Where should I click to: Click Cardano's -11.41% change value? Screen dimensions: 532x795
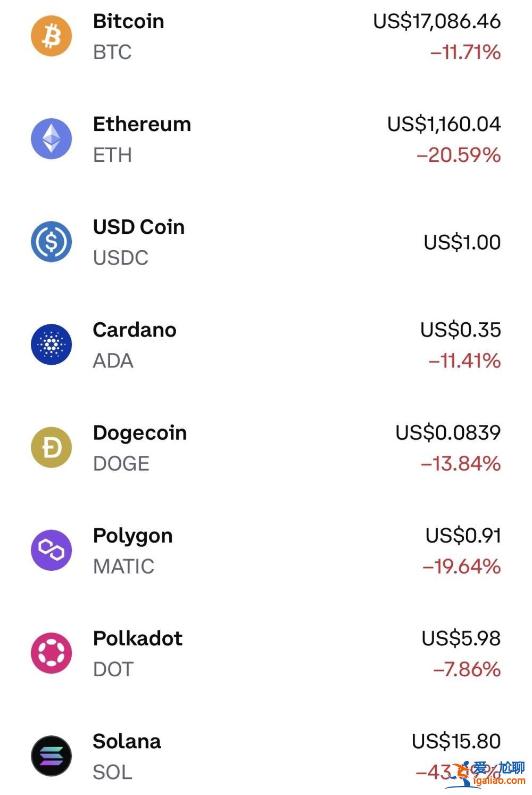pos(464,361)
